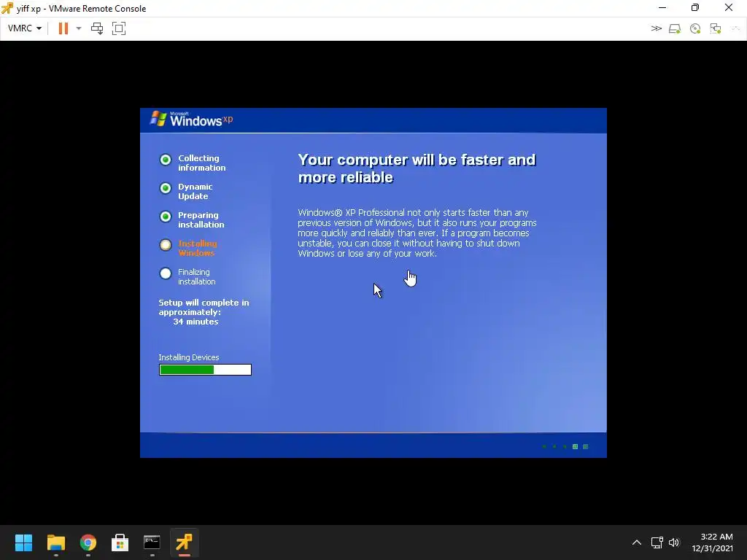This screenshot has width=747, height=560.
Task: Show hidden system tray icons
Action: (636, 542)
